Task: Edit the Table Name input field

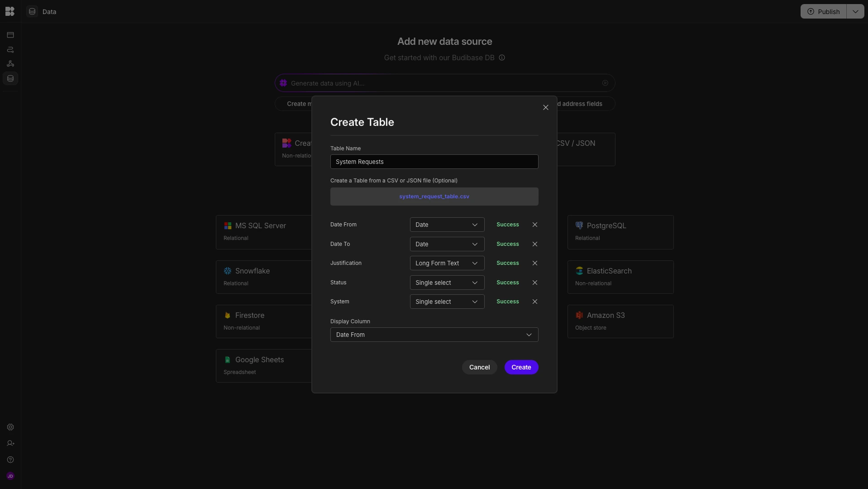Action: (434, 162)
